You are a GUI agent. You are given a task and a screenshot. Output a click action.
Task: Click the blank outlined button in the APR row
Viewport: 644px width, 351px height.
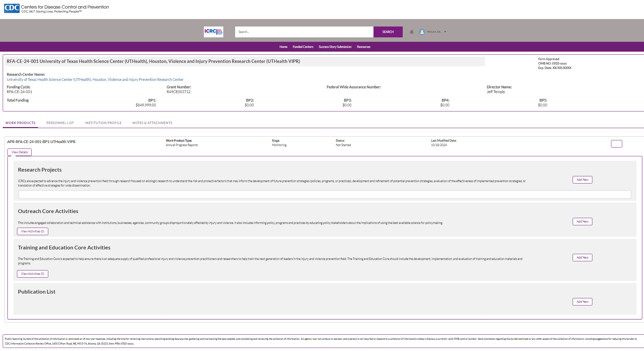[616, 144]
